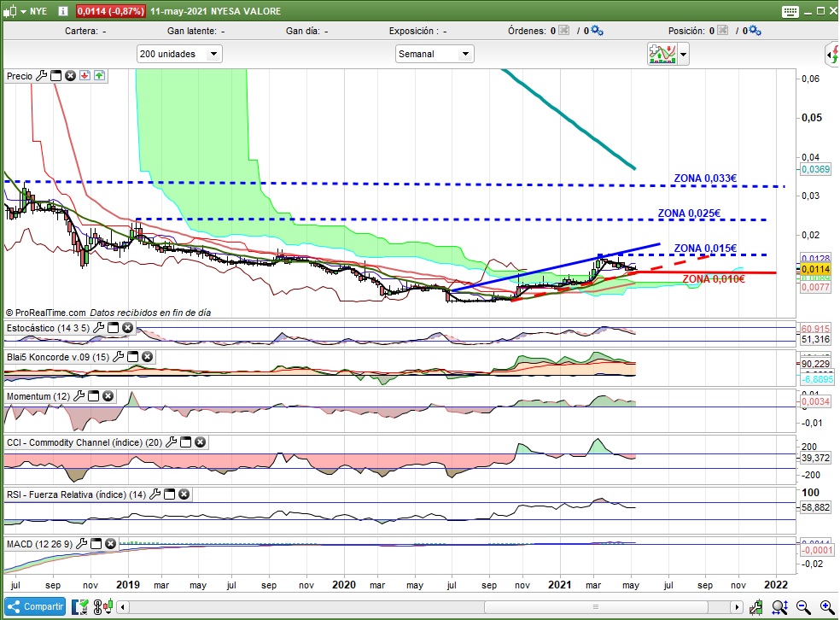Close the Momentum indicator panel
Viewport: 840px width, 620px height.
point(108,396)
